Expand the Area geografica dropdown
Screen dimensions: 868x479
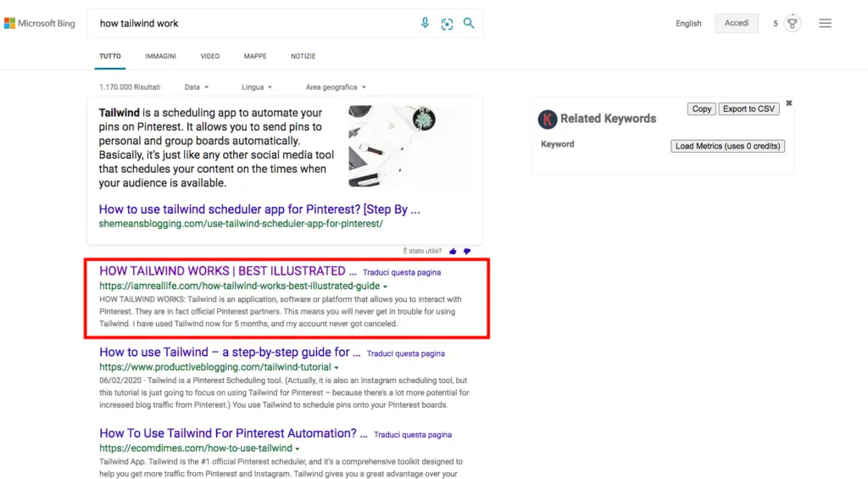click(x=336, y=87)
